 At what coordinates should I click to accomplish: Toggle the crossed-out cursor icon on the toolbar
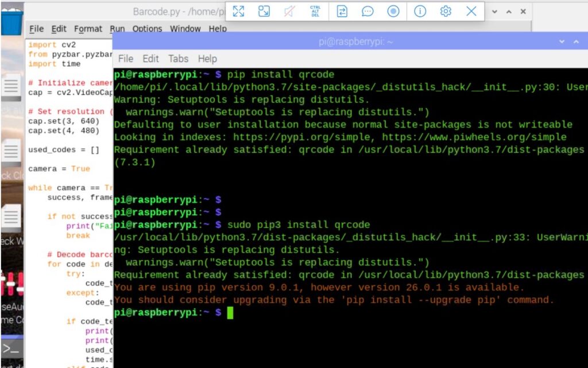tap(289, 10)
